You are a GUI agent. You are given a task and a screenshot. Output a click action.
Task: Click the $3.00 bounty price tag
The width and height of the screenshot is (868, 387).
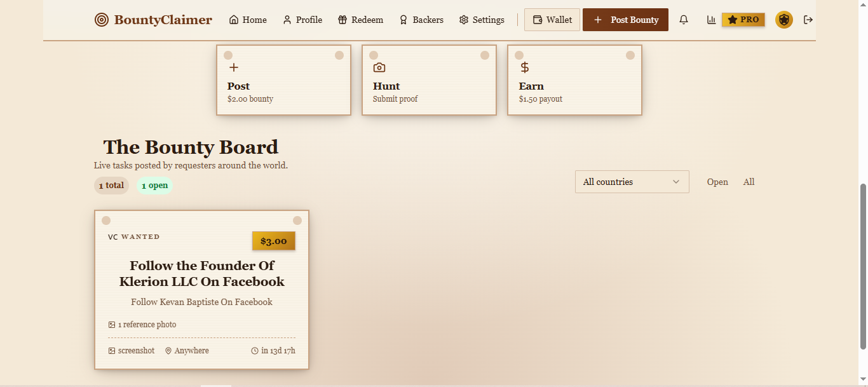point(274,241)
